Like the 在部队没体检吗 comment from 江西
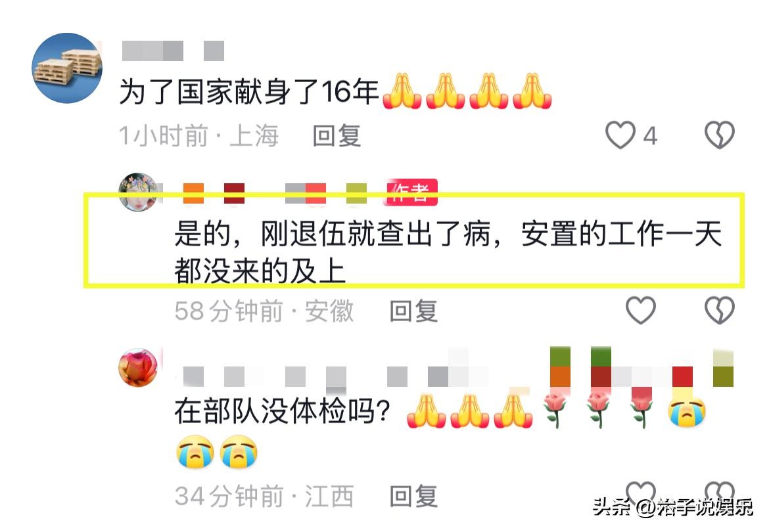This screenshot has width=769, height=532. click(x=641, y=493)
